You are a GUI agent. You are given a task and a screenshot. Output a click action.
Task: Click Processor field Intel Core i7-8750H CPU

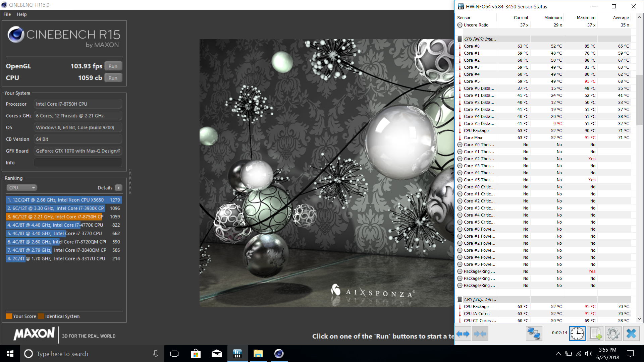pyautogui.click(x=78, y=104)
